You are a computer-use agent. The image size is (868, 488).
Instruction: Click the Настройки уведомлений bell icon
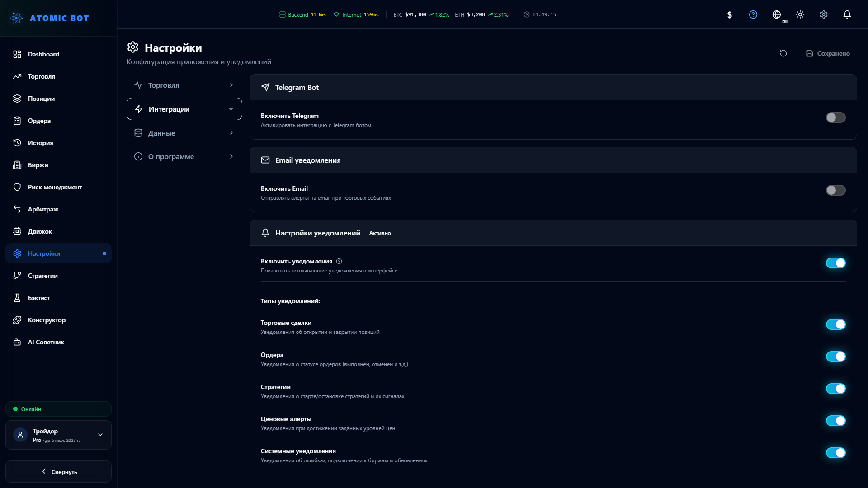point(265,233)
